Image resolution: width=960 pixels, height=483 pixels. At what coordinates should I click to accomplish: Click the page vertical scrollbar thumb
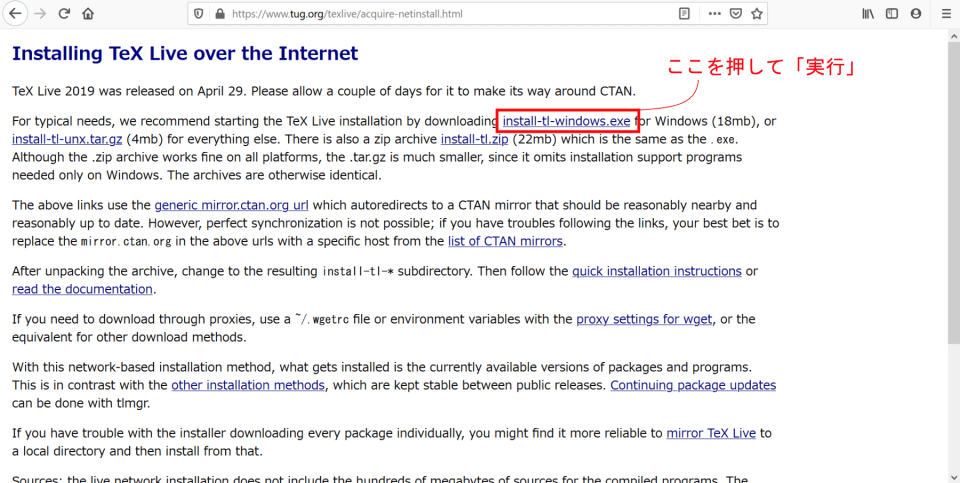coord(954,191)
